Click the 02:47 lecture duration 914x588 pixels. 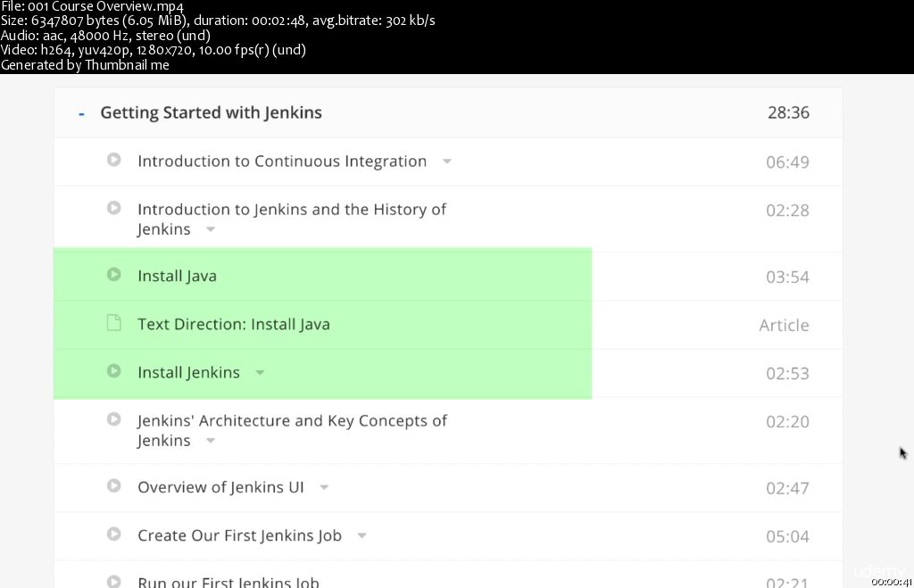787,488
